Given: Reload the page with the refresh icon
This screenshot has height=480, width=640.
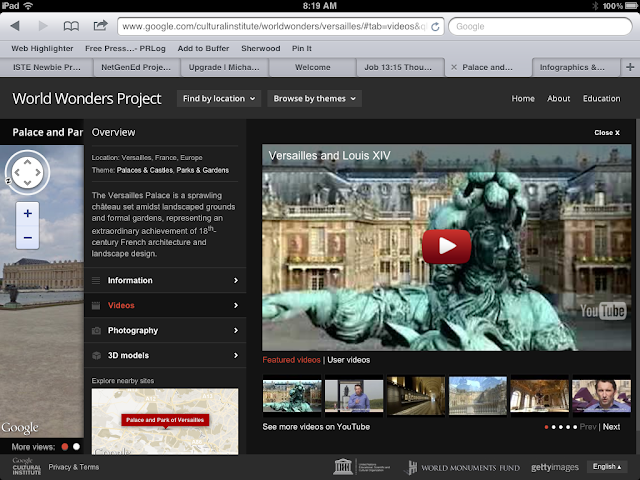Looking at the screenshot, I should (435, 27).
